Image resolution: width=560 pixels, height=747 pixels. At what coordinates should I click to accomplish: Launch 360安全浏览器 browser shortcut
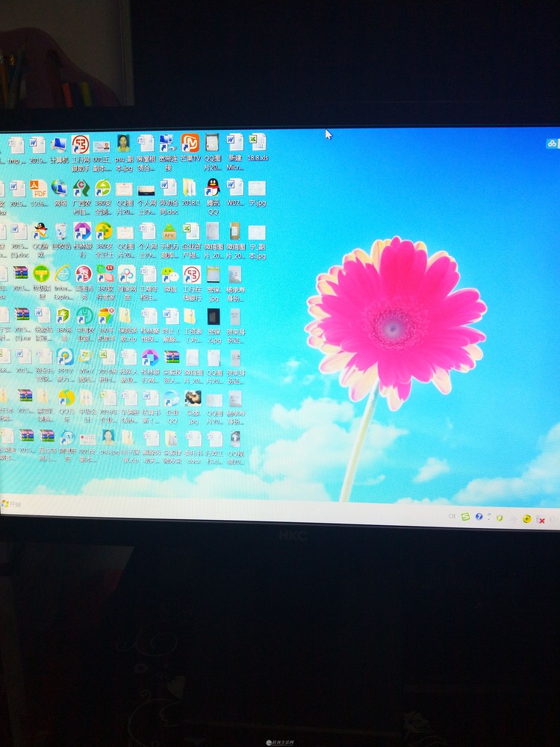(103, 198)
